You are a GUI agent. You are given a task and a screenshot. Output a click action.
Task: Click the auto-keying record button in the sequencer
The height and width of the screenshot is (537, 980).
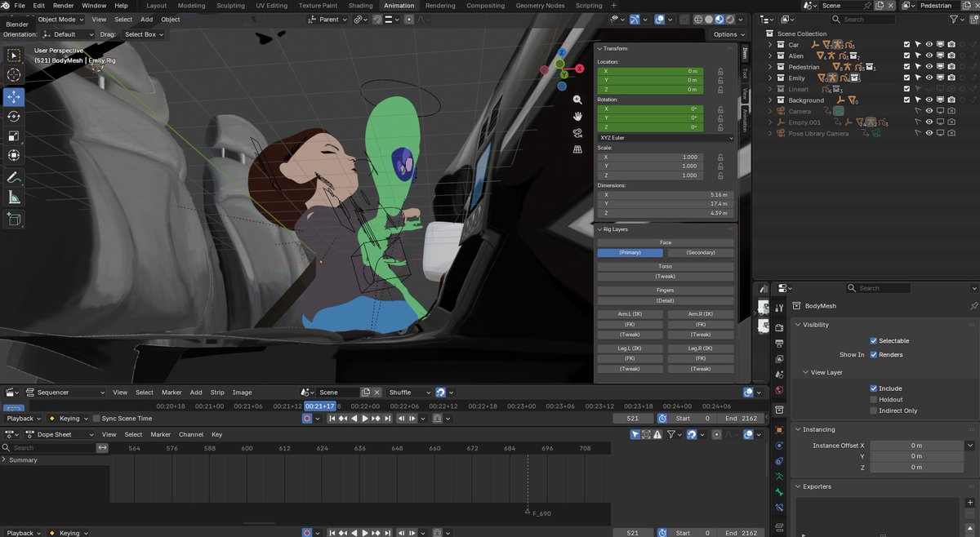tap(307, 419)
